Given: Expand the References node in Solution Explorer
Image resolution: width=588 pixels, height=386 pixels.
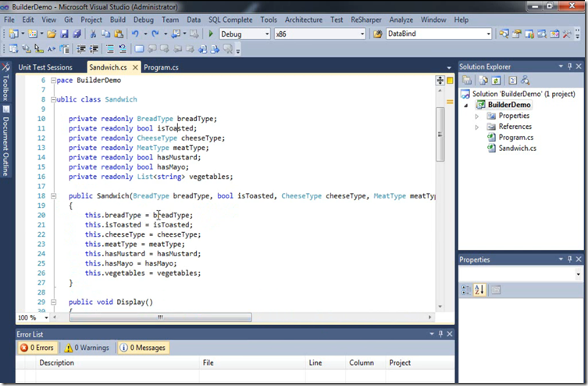Looking at the screenshot, I should tap(476, 127).
